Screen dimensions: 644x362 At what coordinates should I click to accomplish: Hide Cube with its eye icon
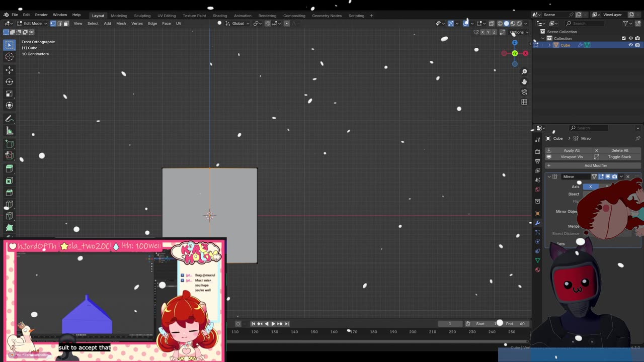(630, 45)
